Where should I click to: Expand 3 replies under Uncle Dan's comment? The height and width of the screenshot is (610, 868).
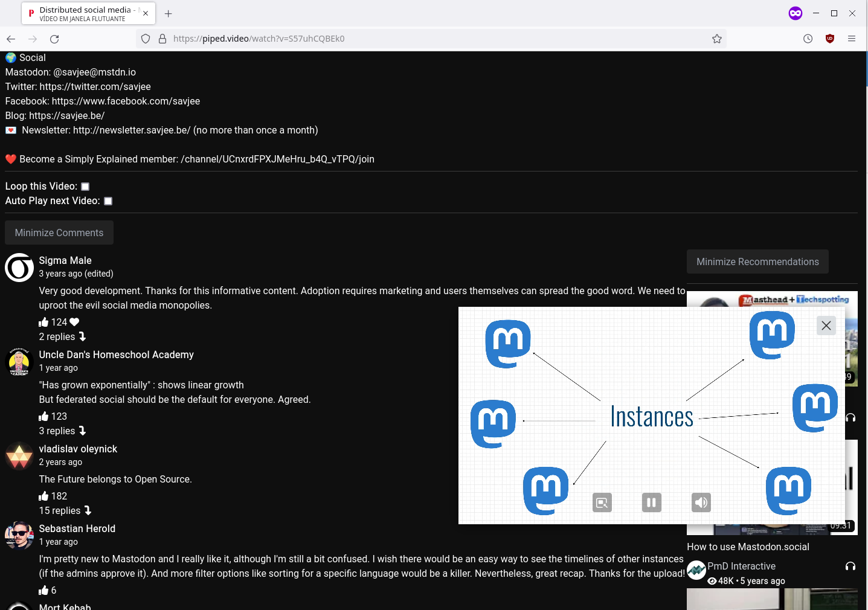click(x=62, y=431)
